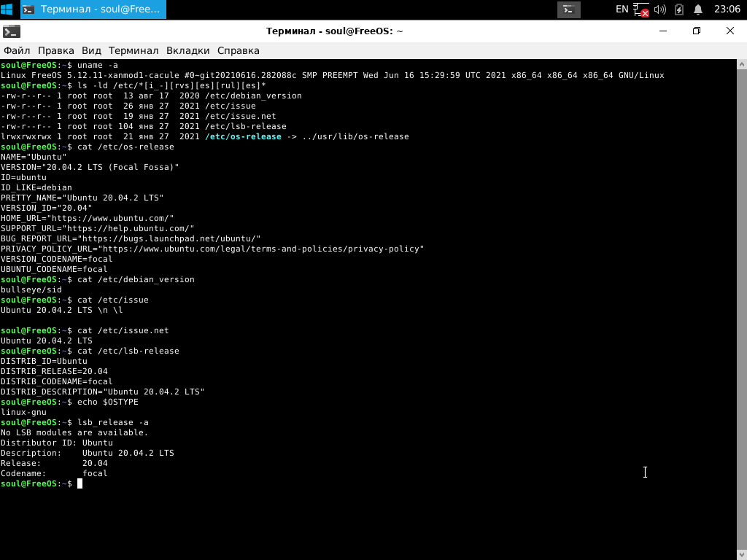
Task: Click the 'NAME="Ubuntu"' line
Action: pyautogui.click(x=34, y=157)
